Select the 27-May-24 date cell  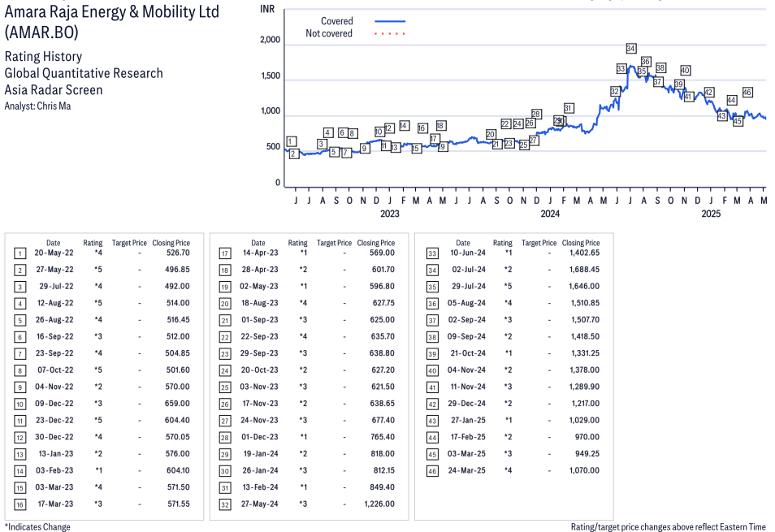pos(259,504)
